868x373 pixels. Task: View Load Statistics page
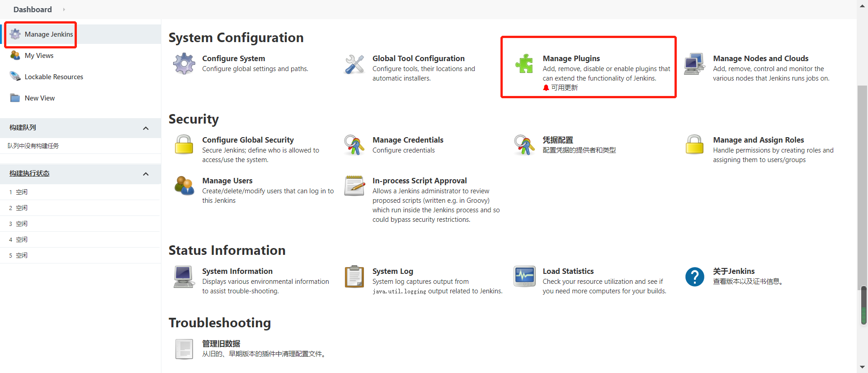pos(568,271)
